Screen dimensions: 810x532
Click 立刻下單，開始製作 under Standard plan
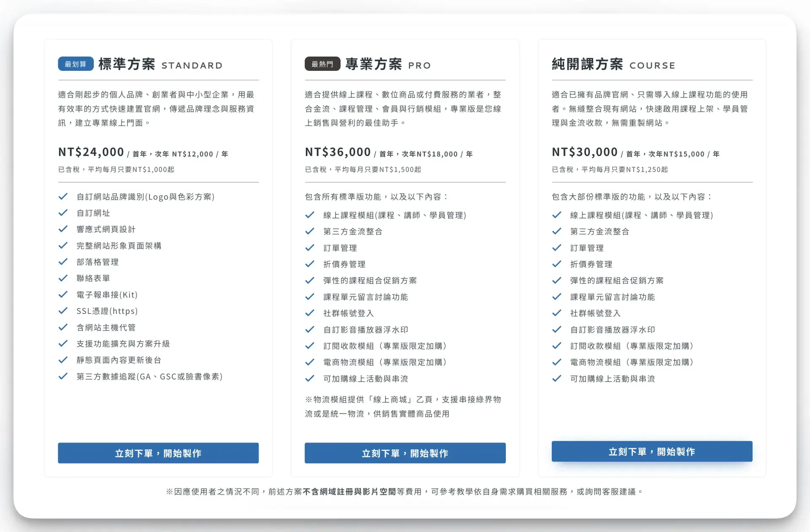tap(158, 453)
